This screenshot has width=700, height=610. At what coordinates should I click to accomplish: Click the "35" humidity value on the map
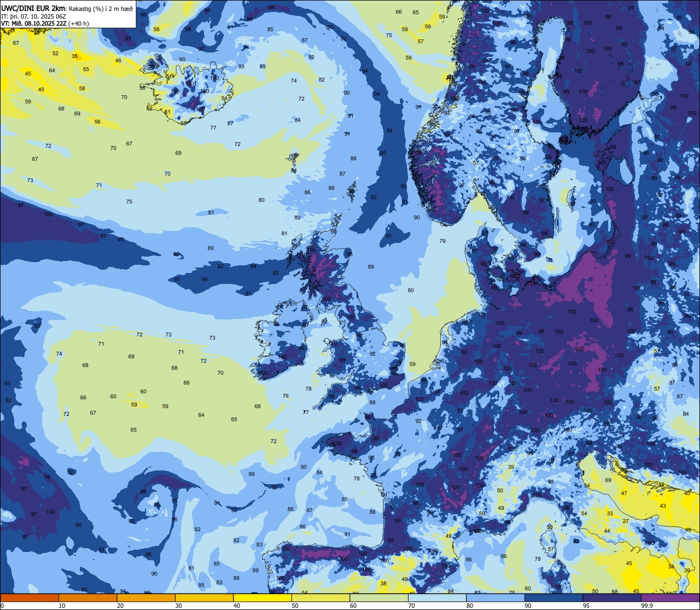[x=74, y=56]
